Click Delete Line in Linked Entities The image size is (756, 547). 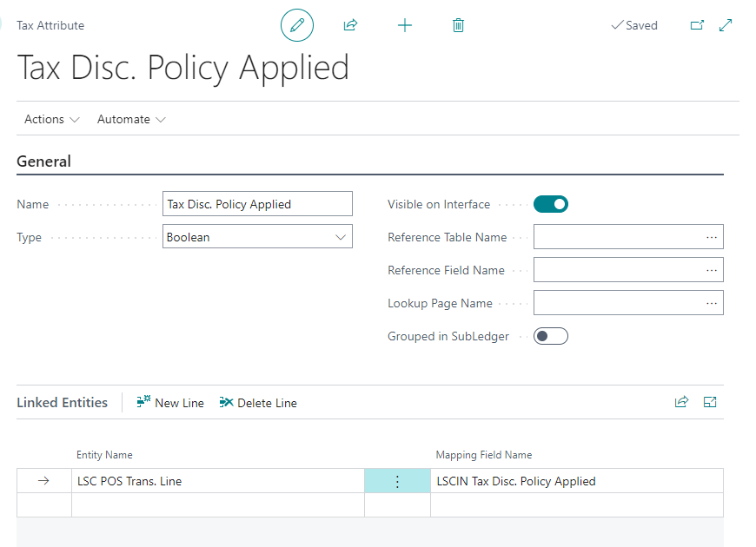click(x=258, y=403)
